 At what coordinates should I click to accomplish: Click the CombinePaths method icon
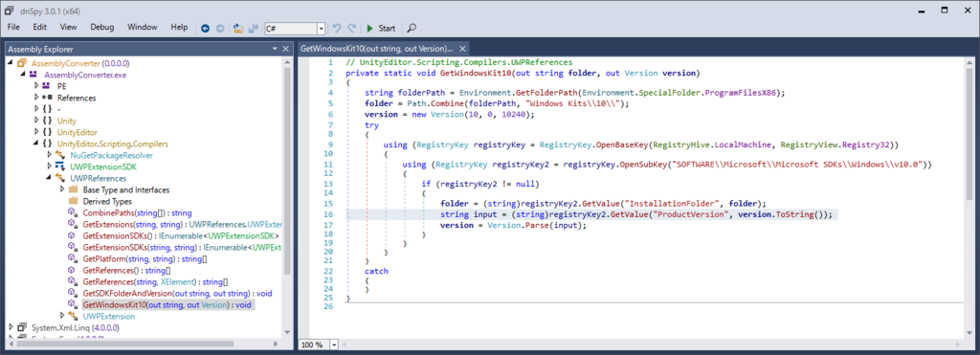pos(73,212)
